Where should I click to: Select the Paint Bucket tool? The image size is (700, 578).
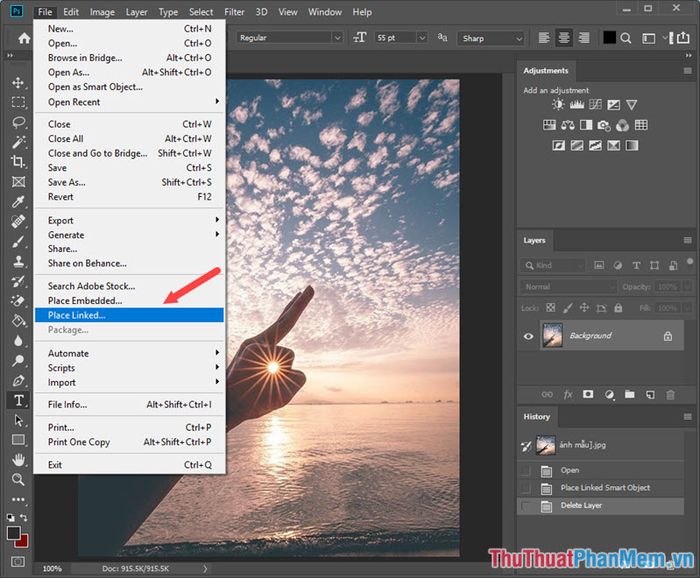pyautogui.click(x=18, y=321)
